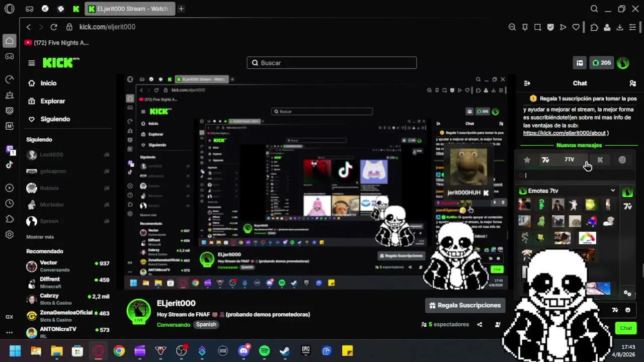
Task: Take a snapshot with toolbar capture icon
Action: coord(538,27)
